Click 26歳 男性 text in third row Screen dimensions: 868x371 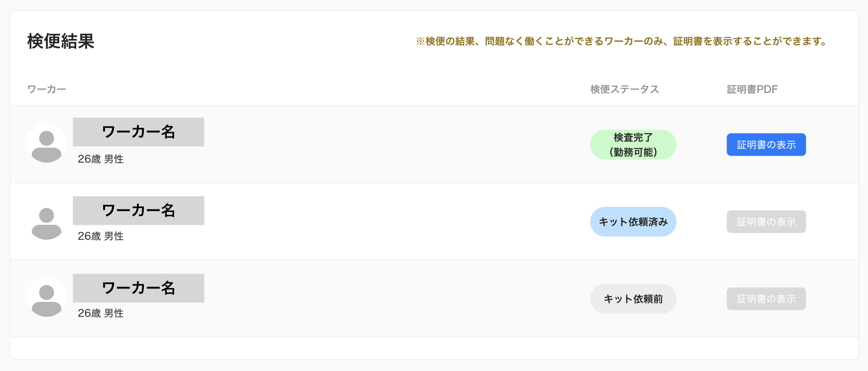101,313
